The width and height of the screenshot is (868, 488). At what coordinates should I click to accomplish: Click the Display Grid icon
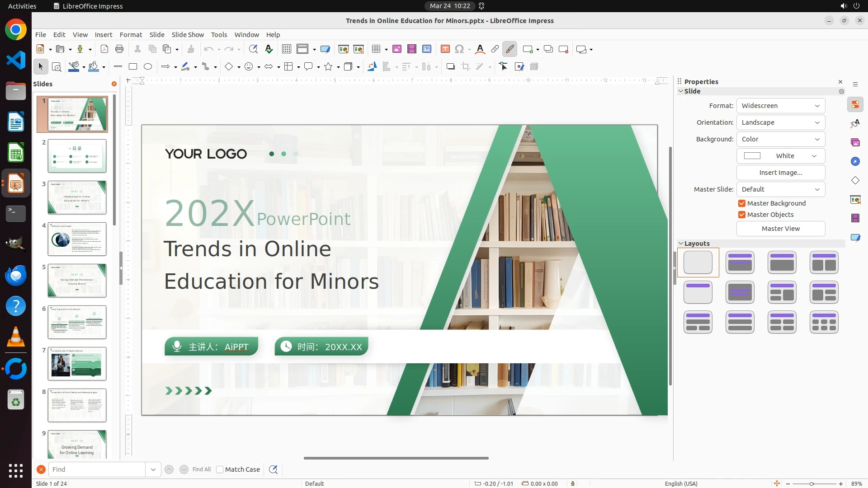coord(286,49)
